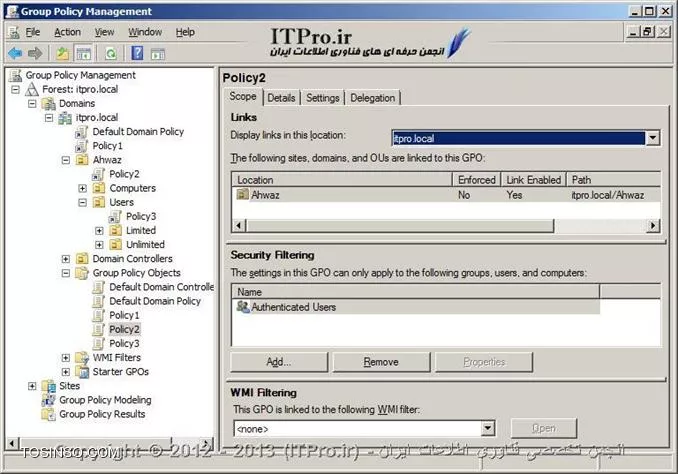Collapse the Forest: itpro.local node
Screen dimensions: 678x474
coord(16,90)
